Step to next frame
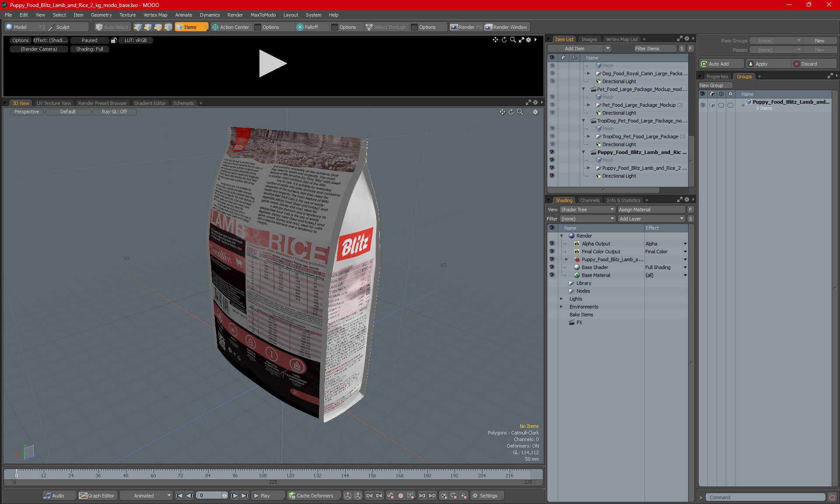This screenshot has width=840, height=504. point(234,496)
